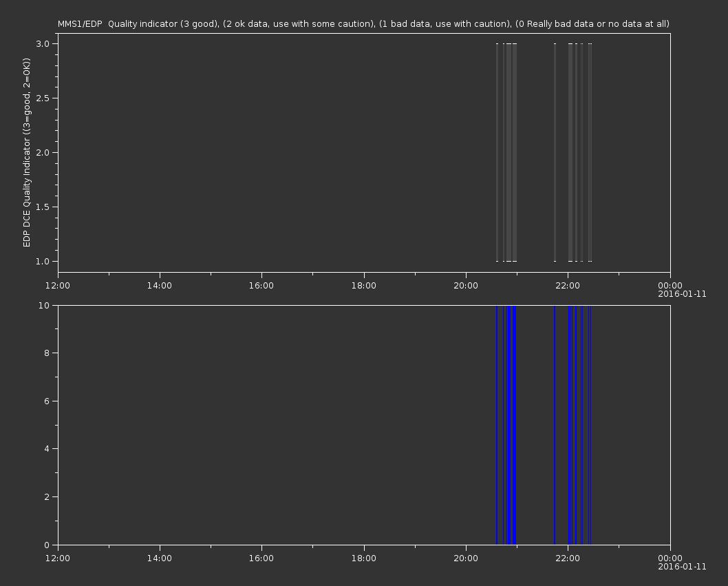Click the 14:00 time label under bottom plot

click(159, 558)
